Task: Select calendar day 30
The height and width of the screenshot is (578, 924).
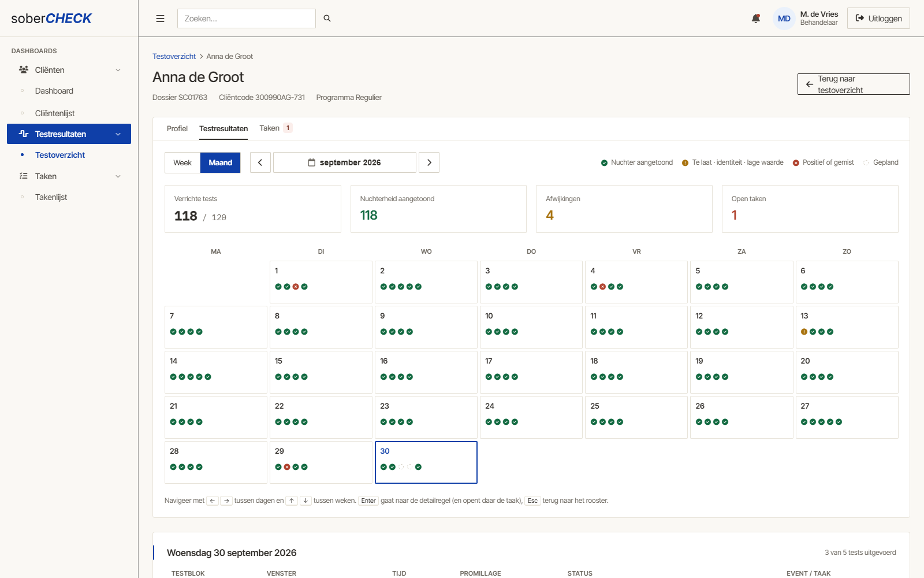Action: [426, 462]
